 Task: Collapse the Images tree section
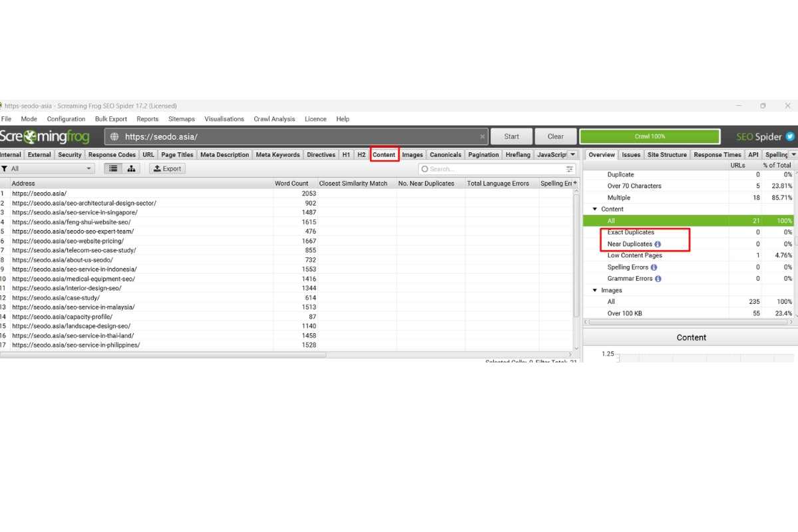pyautogui.click(x=594, y=291)
